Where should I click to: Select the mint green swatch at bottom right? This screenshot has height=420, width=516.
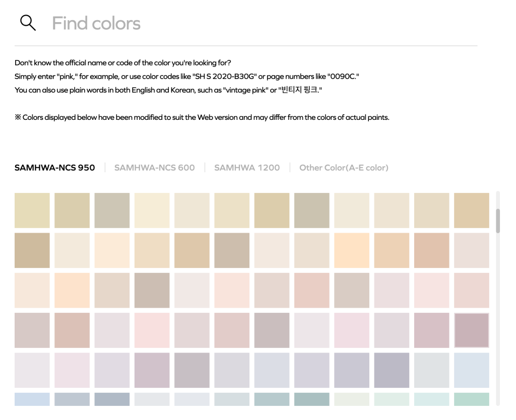[x=471, y=400]
